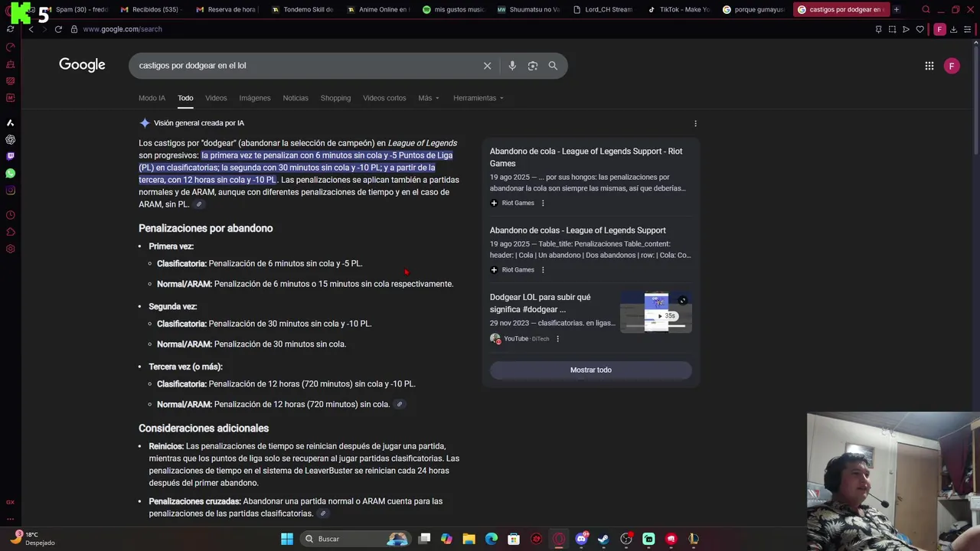Open Twitch in the Opera sidebar
The height and width of the screenshot is (551, 980).
[10, 156]
